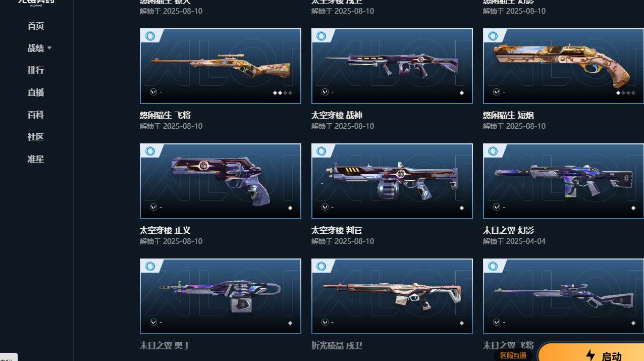Click the level diamond on 太空穿梭 判官 card

pyautogui.click(x=461, y=208)
